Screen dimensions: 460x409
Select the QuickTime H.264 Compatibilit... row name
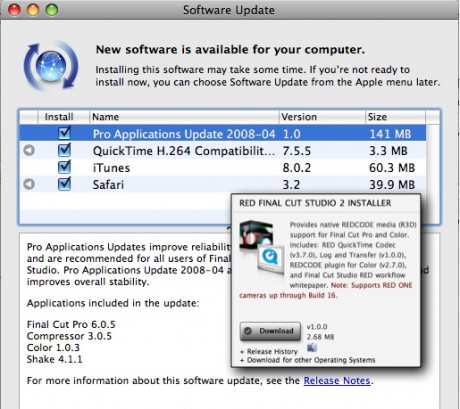point(184,151)
